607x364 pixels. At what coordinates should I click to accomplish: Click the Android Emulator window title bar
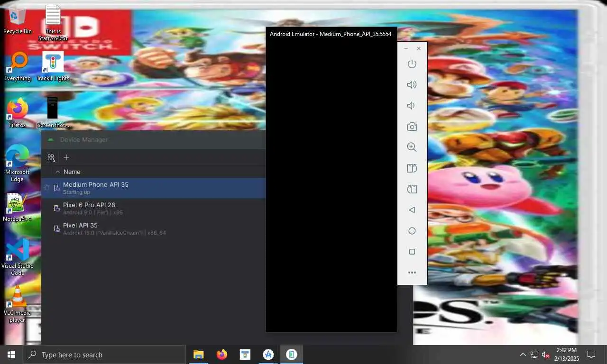(331, 34)
